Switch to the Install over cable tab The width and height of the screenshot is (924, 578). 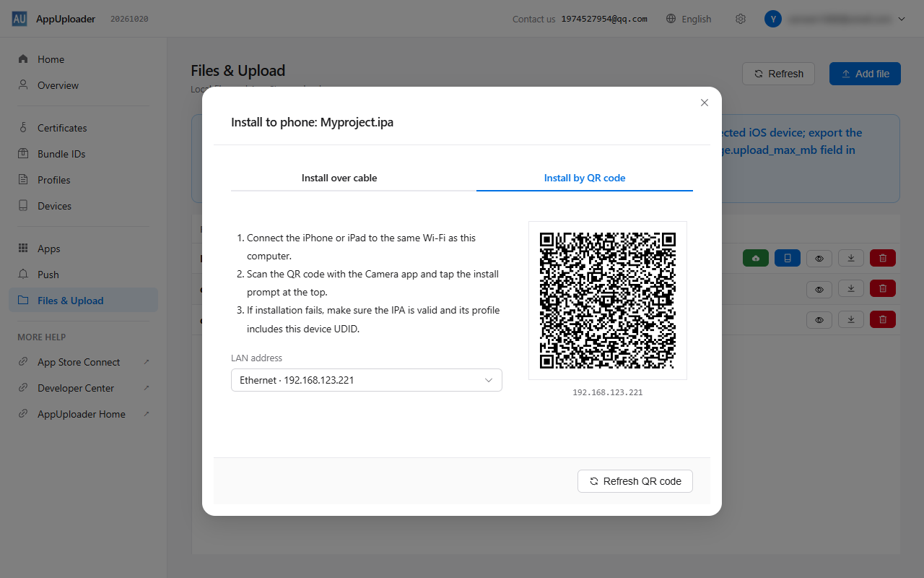click(x=339, y=178)
